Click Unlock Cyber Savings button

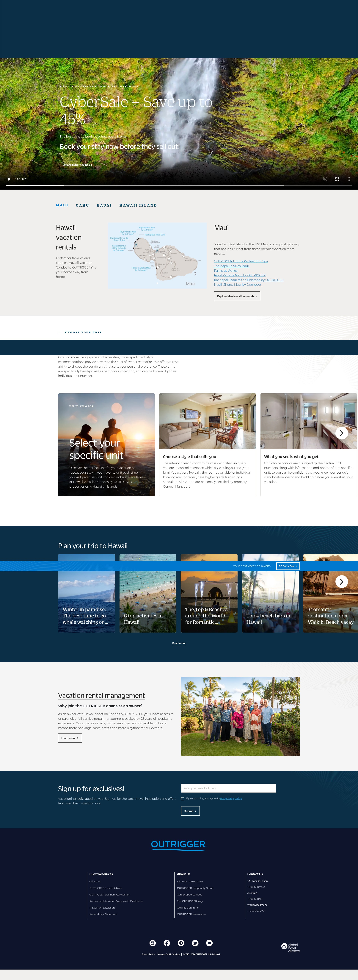pyautogui.click(x=78, y=165)
